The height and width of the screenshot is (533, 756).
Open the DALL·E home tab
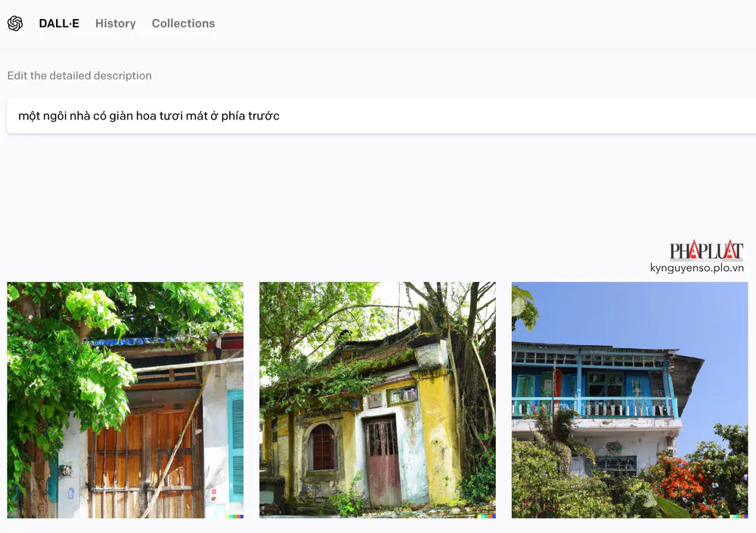coord(59,23)
